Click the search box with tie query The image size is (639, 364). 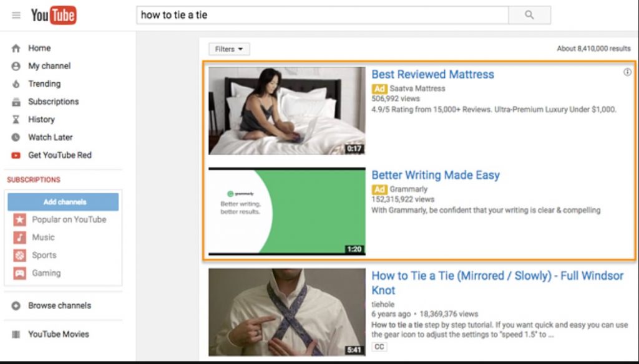[x=322, y=15]
